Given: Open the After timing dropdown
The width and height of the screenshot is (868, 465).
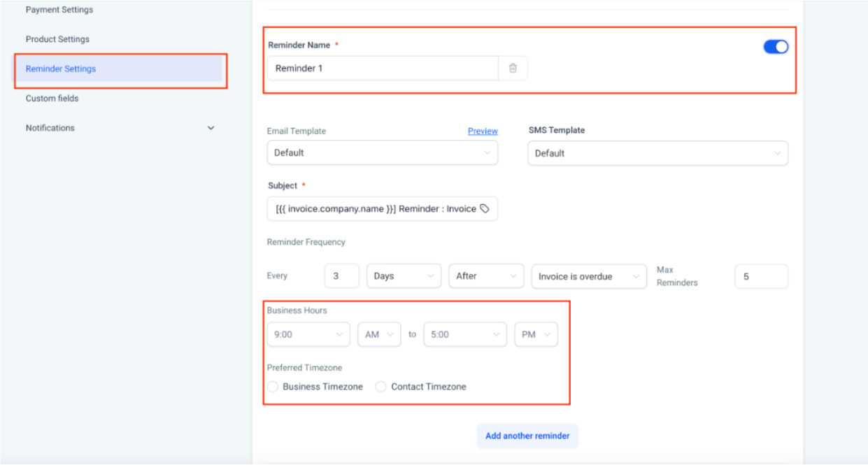Looking at the screenshot, I should click(x=485, y=276).
